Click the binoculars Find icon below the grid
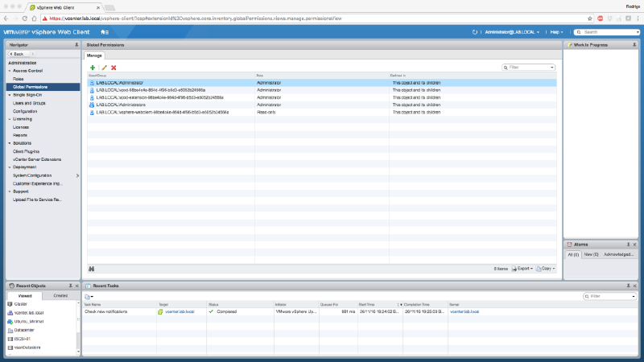 tap(92, 268)
